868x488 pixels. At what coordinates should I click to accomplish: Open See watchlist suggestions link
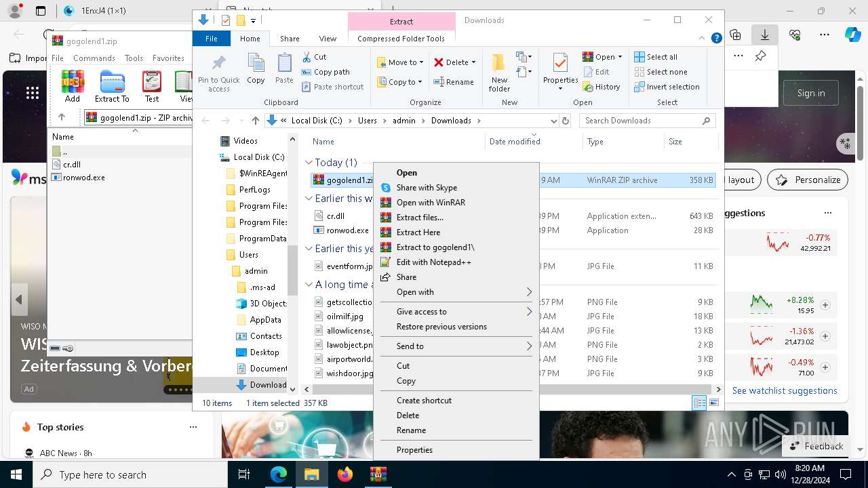[785, 390]
